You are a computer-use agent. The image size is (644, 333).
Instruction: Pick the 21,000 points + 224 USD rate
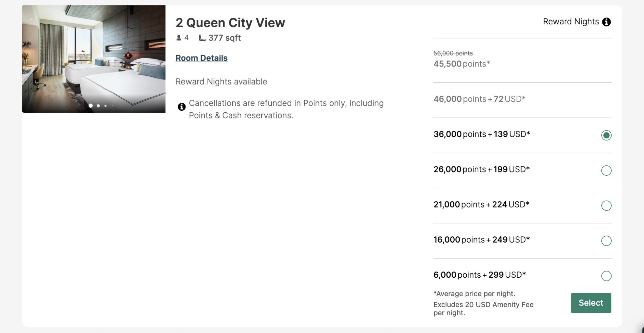pyautogui.click(x=606, y=205)
